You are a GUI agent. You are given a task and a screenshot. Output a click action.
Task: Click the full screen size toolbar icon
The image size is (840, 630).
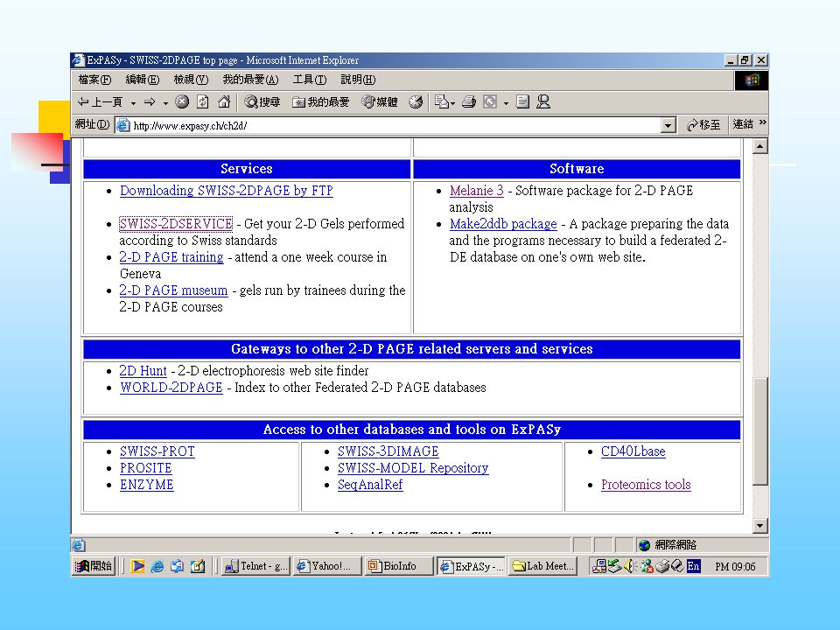pyautogui.click(x=490, y=101)
